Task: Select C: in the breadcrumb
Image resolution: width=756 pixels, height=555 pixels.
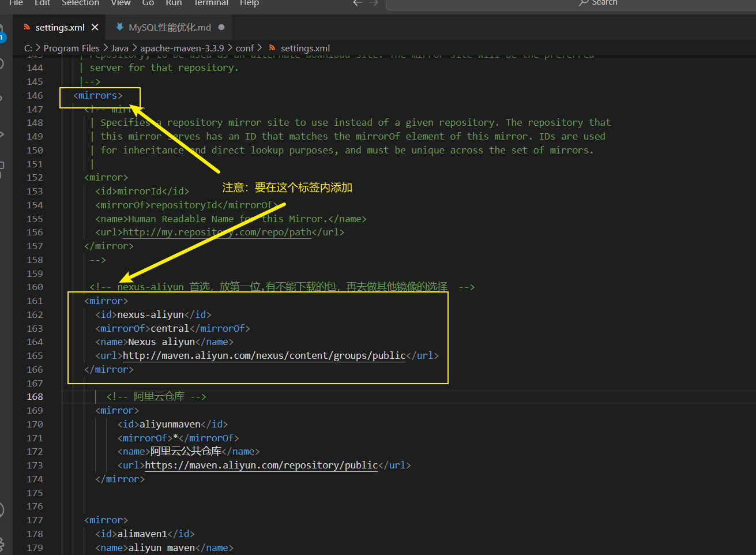Action: click(x=28, y=48)
